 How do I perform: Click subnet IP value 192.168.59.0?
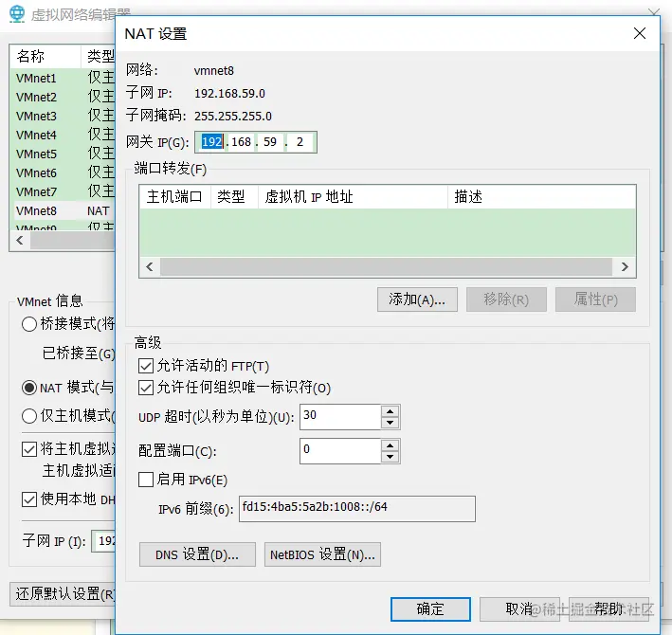tap(229, 94)
